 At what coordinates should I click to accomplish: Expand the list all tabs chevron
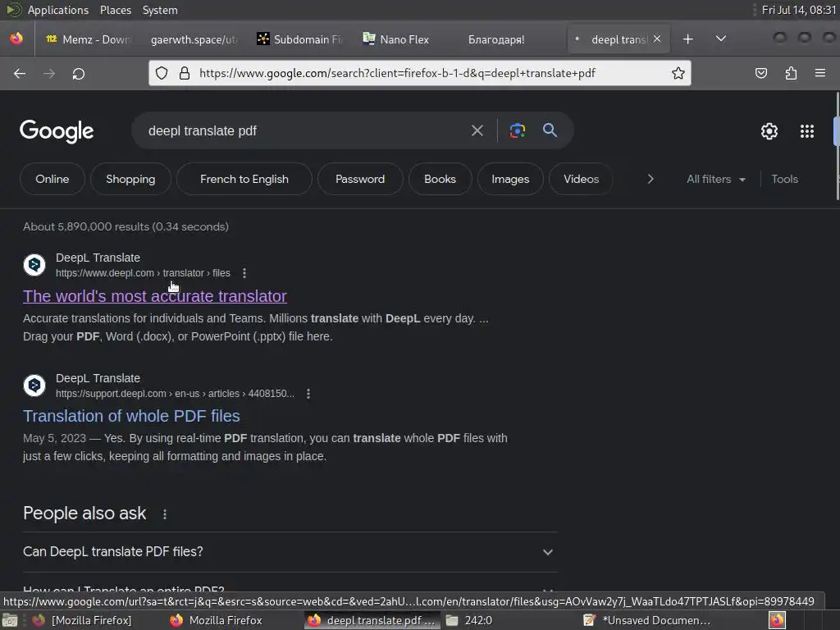click(x=721, y=39)
